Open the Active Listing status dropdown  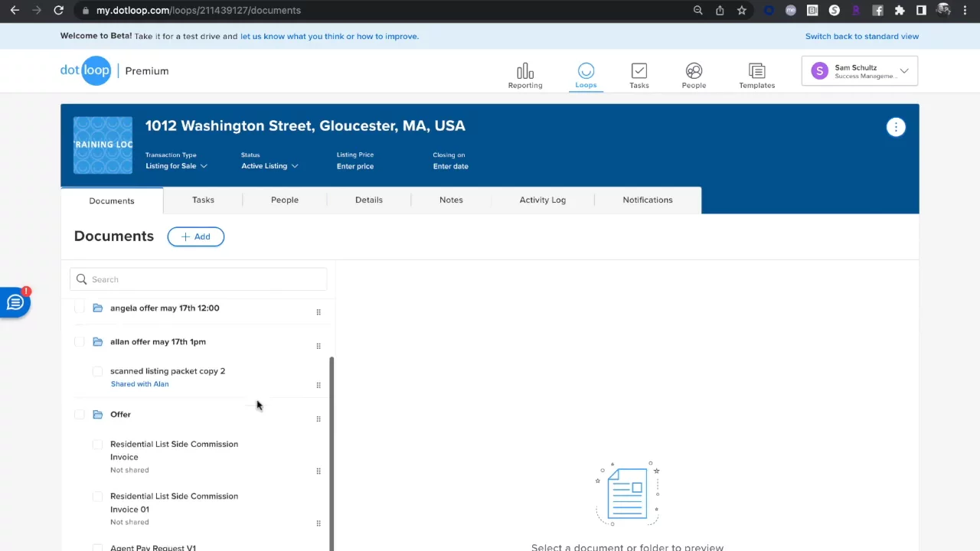(269, 166)
